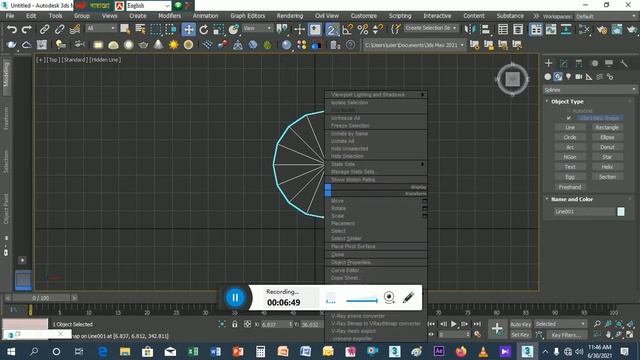This screenshot has height=360, width=640.
Task: Choose Move in the quad menu
Action: point(337,201)
